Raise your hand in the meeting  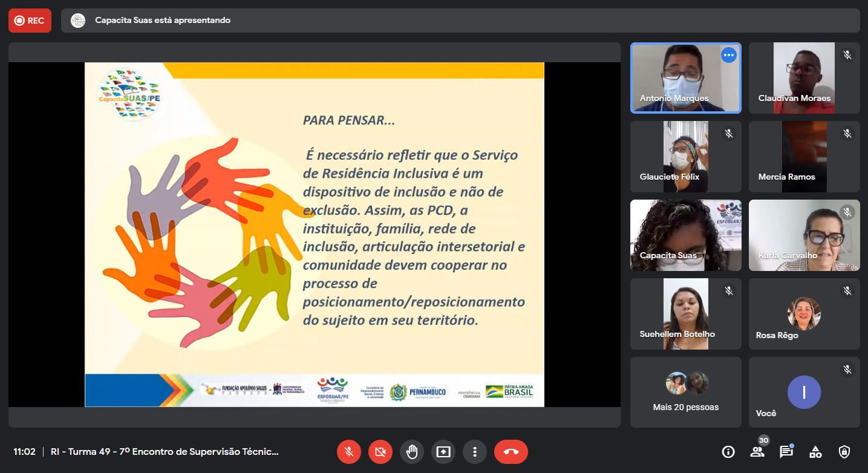coord(412,452)
